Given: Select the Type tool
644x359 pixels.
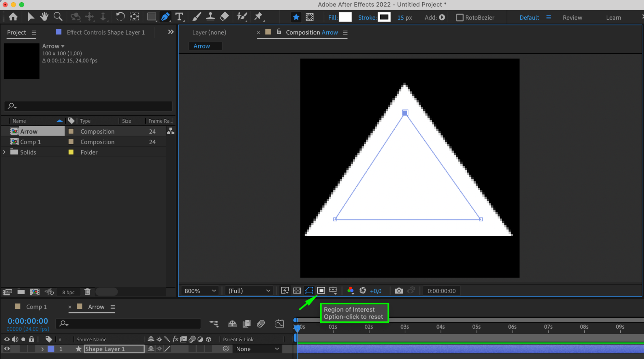Looking at the screenshot, I should 179,17.
